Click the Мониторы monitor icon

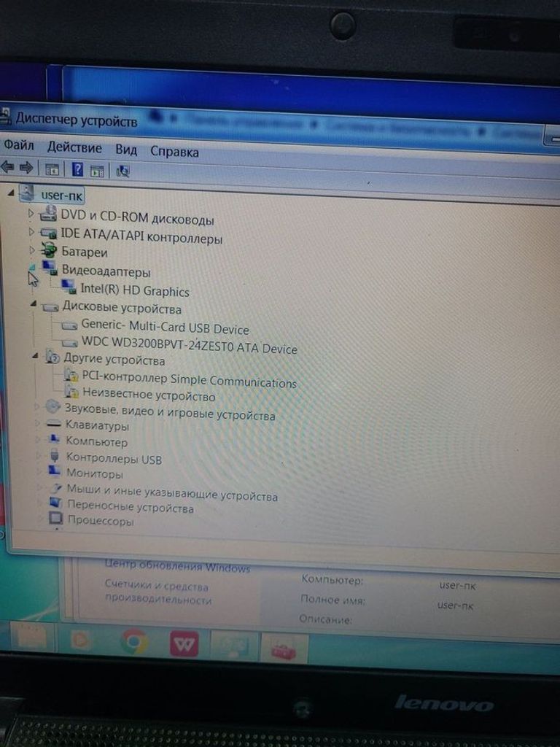click(55, 471)
